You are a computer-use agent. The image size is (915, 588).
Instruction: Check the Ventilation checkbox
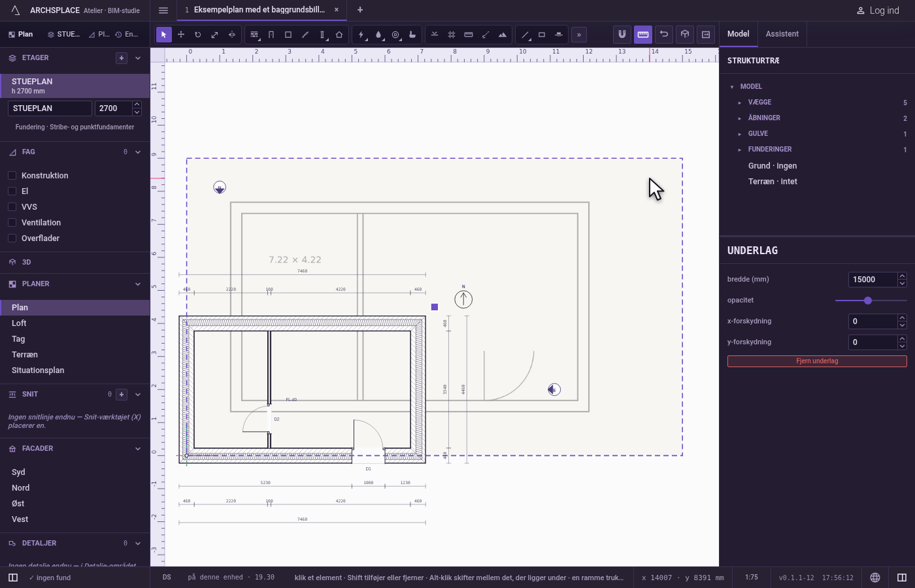(12, 223)
